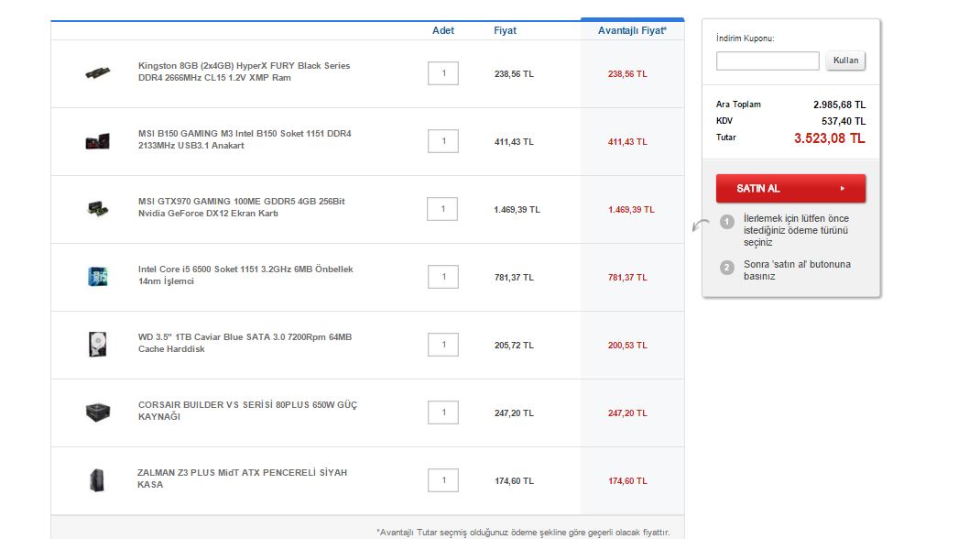This screenshot has height=539, width=980.
Task: Select quantity field for WD harddisk
Action: click(443, 345)
